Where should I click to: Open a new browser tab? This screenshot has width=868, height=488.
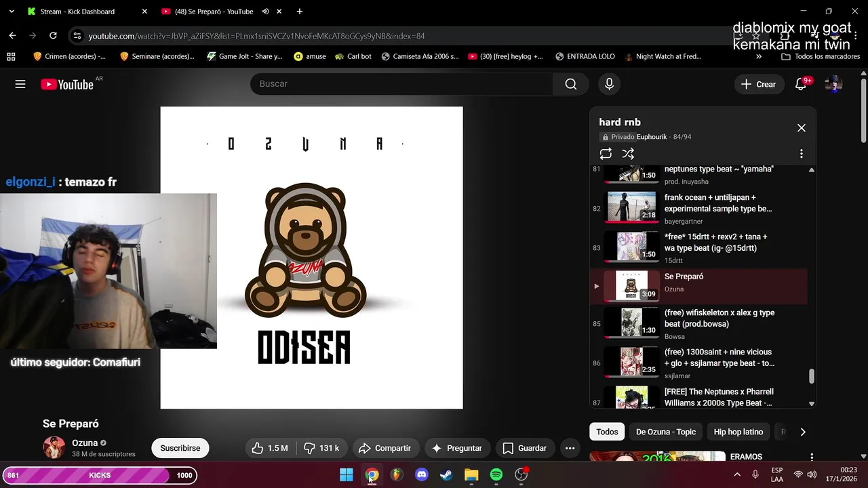pyautogui.click(x=299, y=12)
